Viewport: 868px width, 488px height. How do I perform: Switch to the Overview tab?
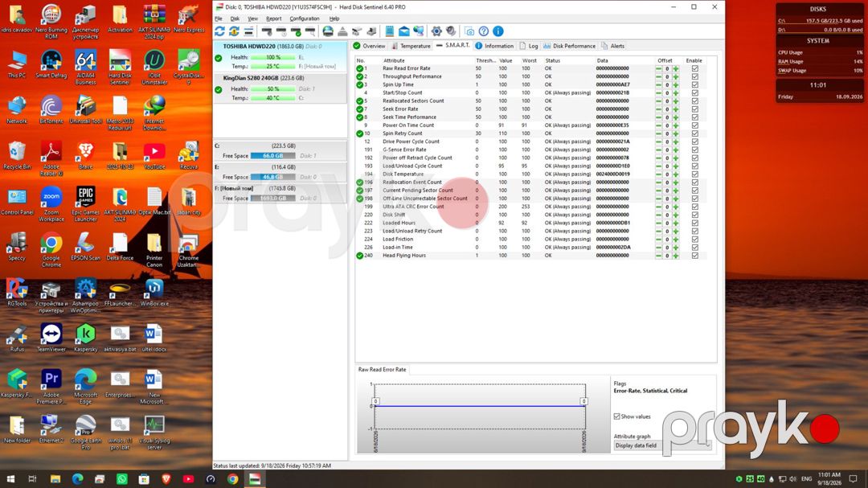pyautogui.click(x=369, y=46)
